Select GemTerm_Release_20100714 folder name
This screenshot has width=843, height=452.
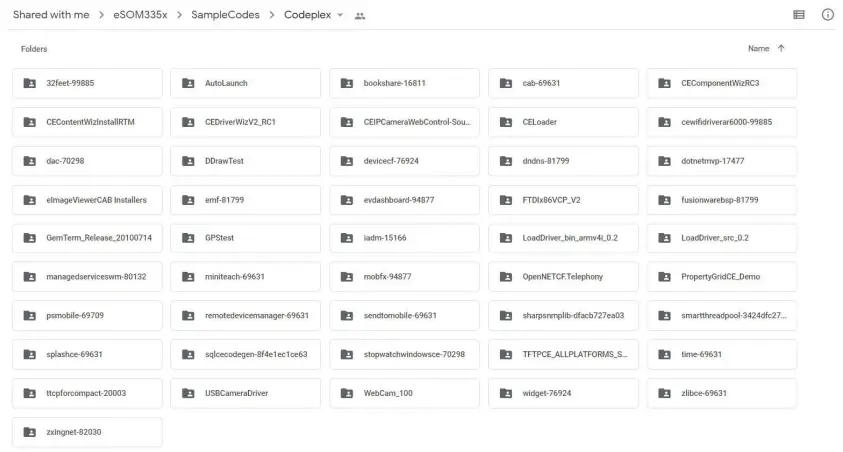click(99, 238)
